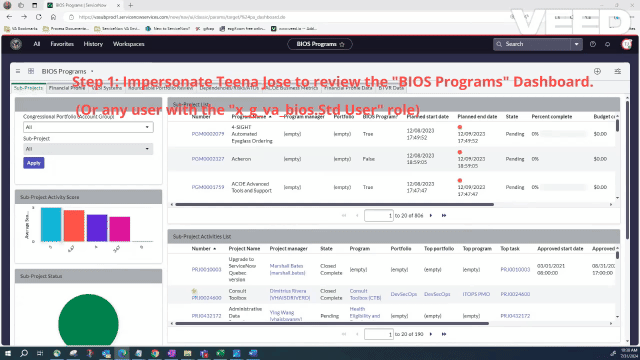Open program record PGM0002079

[x=208, y=134]
